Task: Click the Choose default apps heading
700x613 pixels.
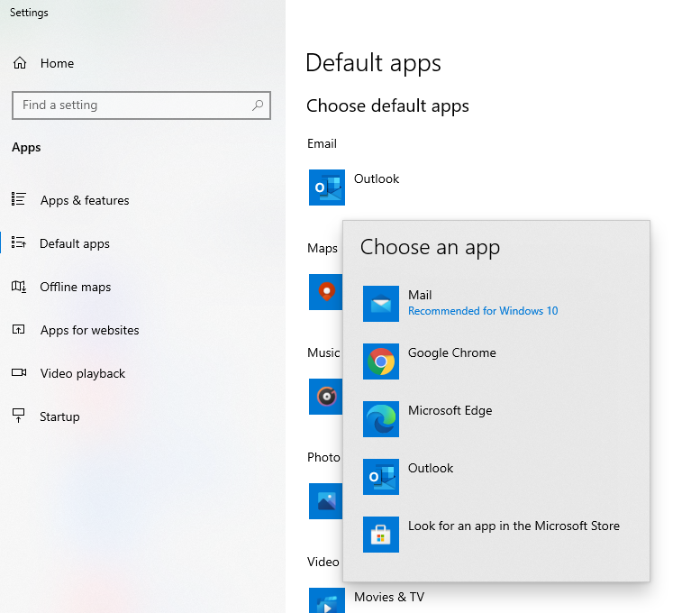Action: tap(387, 106)
